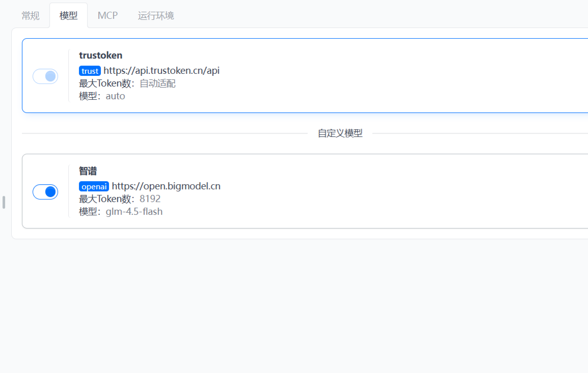Click the open.bigmodel.cn URL

[166, 186]
